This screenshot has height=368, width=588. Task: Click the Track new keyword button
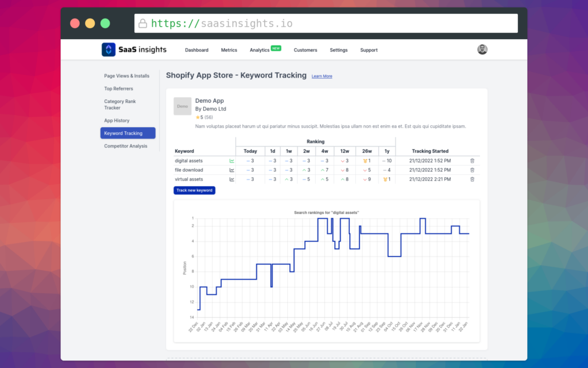(x=194, y=190)
